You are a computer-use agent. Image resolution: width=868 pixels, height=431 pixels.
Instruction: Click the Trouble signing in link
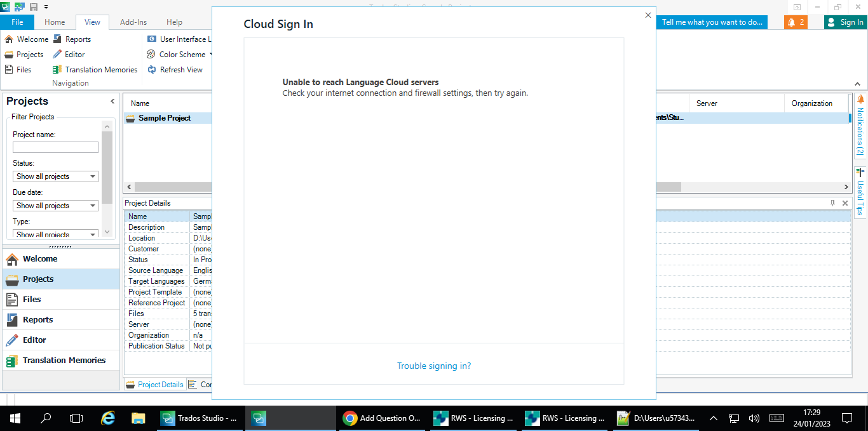[434, 366]
